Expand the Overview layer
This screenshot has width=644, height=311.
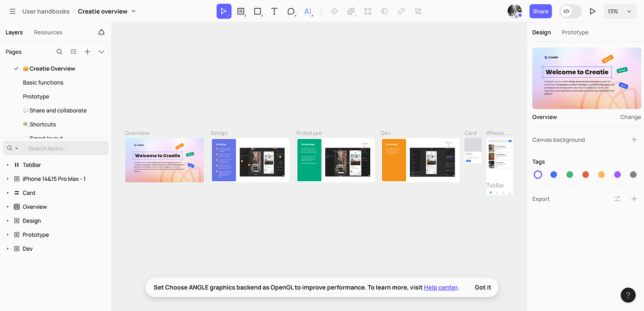pyautogui.click(x=7, y=207)
